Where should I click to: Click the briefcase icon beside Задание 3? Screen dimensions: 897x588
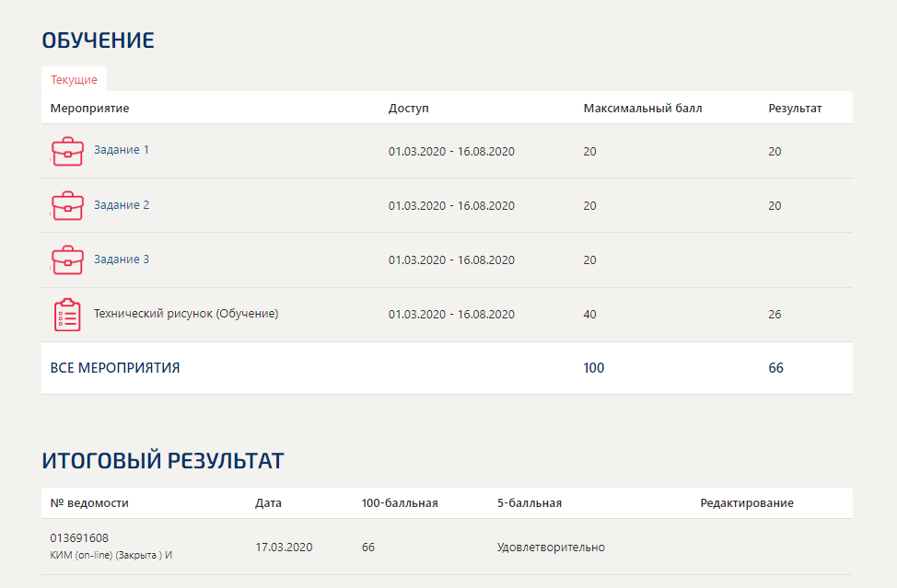pyautogui.click(x=67, y=260)
